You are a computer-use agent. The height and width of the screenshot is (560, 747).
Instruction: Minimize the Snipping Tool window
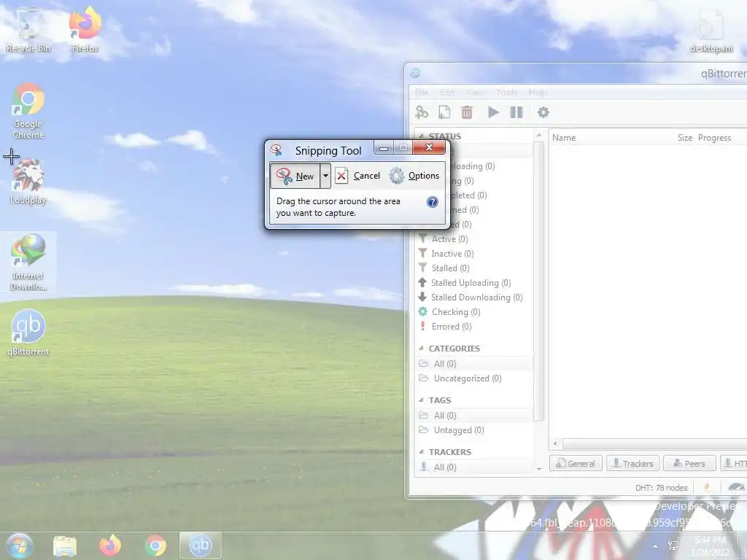pos(384,148)
